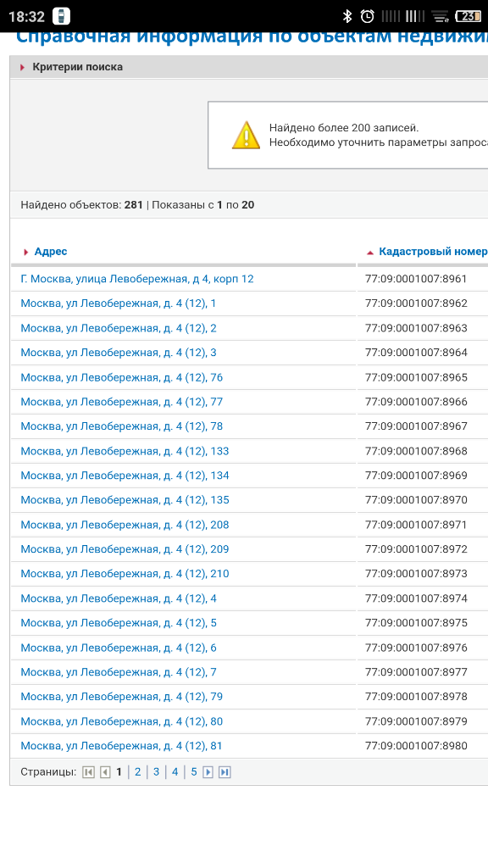This screenshot has height=868, width=488.
Task: Open address Левобережная д. 4 (12), 80
Action: pos(122,721)
